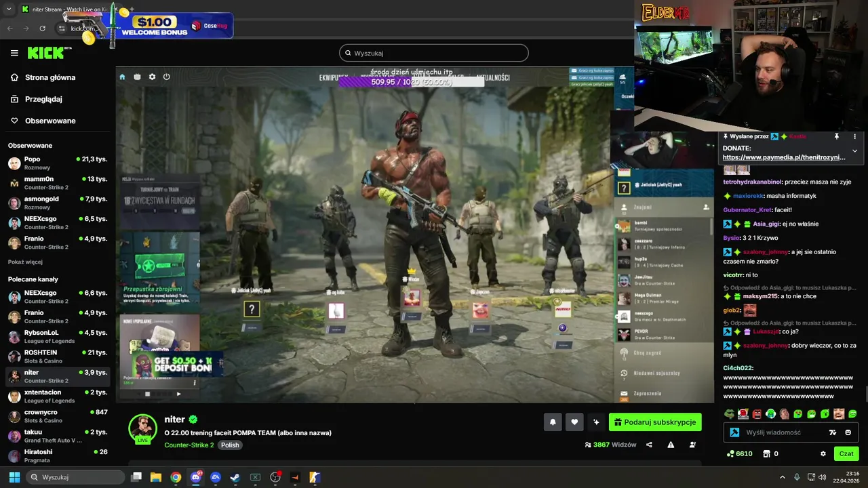This screenshot has width=868, height=488.
Task: Follow niter with the heart button
Action: [x=574, y=422]
